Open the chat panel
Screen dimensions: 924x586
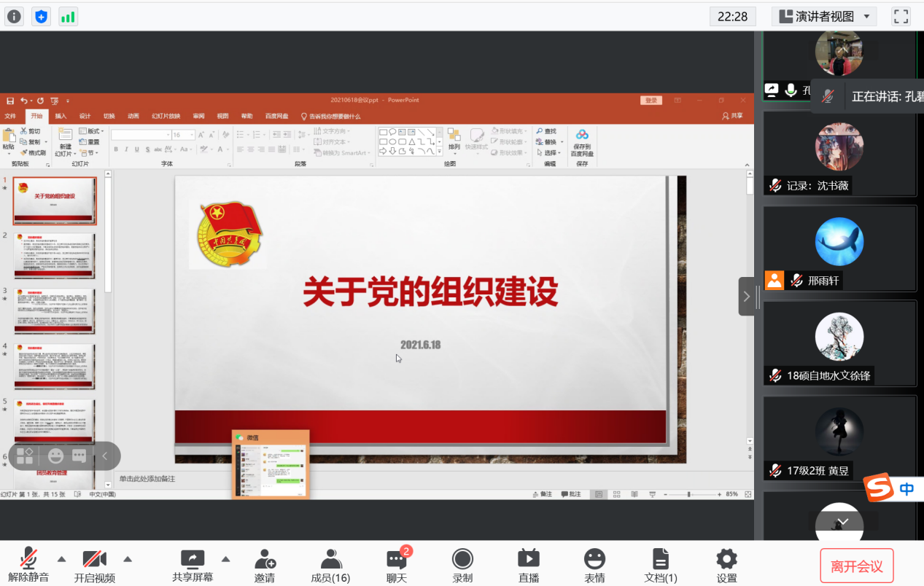397,565
